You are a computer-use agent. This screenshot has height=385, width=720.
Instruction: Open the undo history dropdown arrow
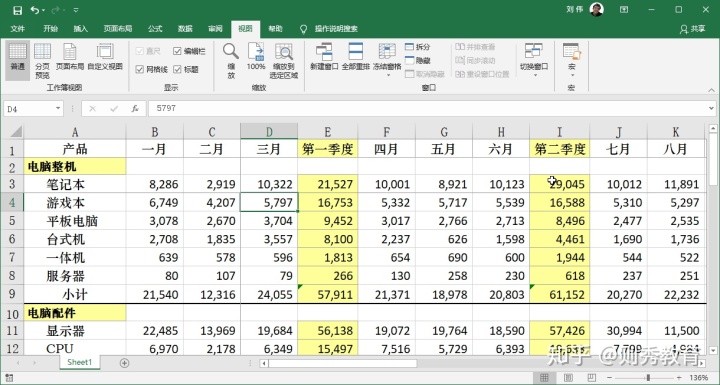coord(44,10)
